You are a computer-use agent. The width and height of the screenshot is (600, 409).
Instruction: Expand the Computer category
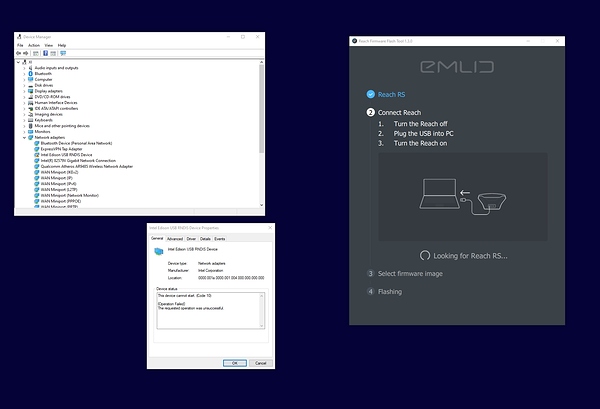pyautogui.click(x=24, y=80)
